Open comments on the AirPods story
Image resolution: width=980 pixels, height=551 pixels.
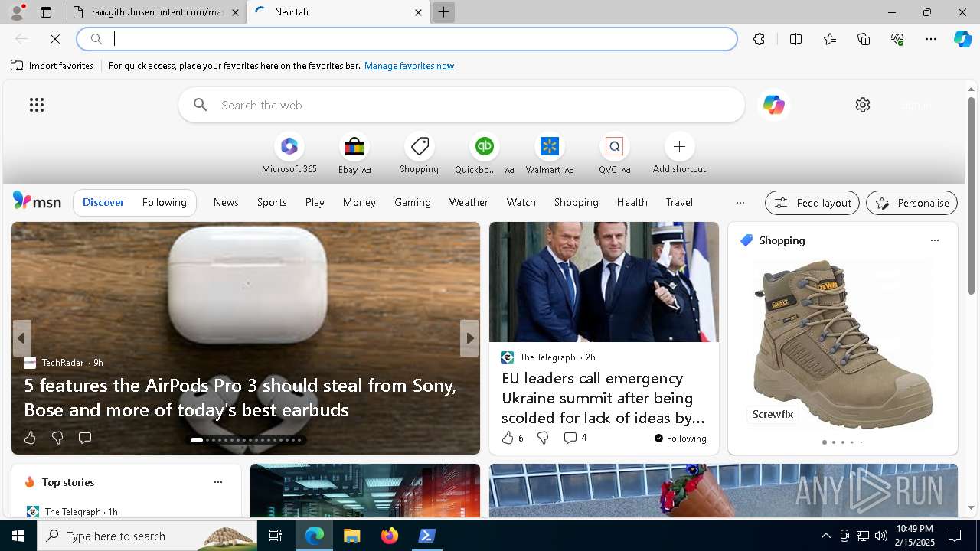point(85,438)
